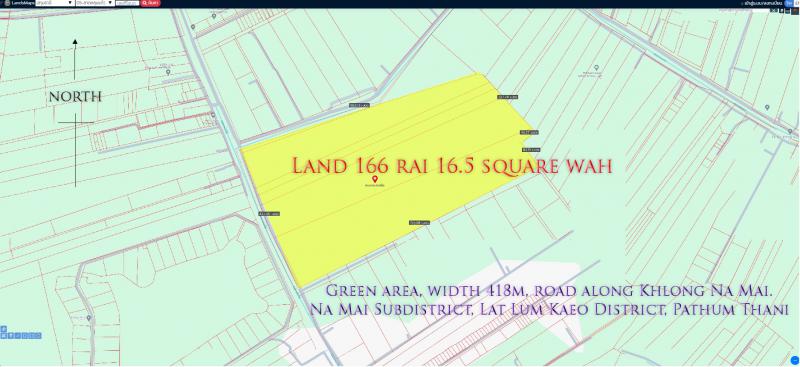Click the pin marker near bottom left road
Image resolution: width=800 pixels, height=367 pixels.
pos(89,318)
